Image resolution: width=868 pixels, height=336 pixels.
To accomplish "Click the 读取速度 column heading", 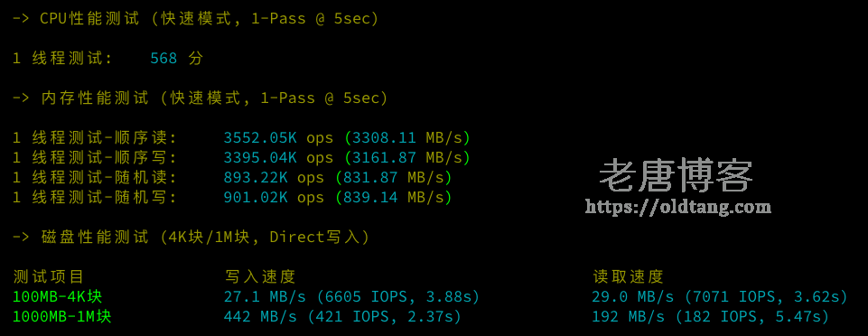I will pos(628,276).
